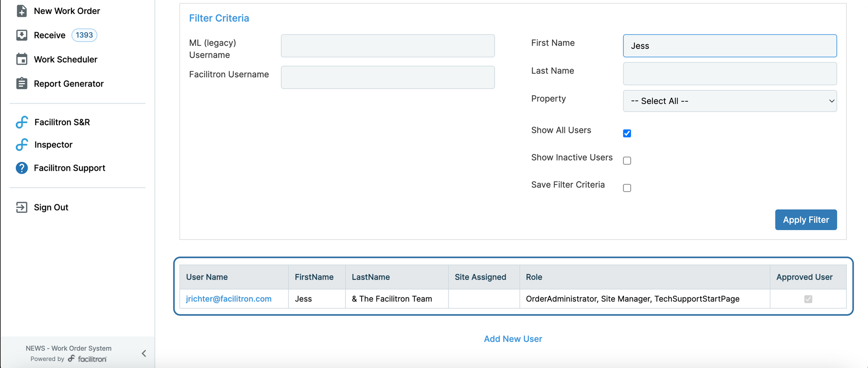Tick the Save Filter Criteria checkbox
Image resolution: width=868 pixels, height=368 pixels.
coord(627,188)
